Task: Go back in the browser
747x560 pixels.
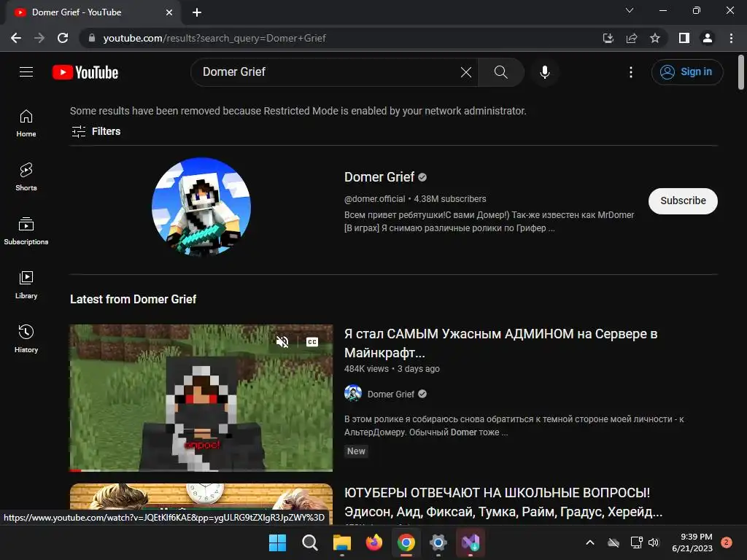Action: pos(16,38)
